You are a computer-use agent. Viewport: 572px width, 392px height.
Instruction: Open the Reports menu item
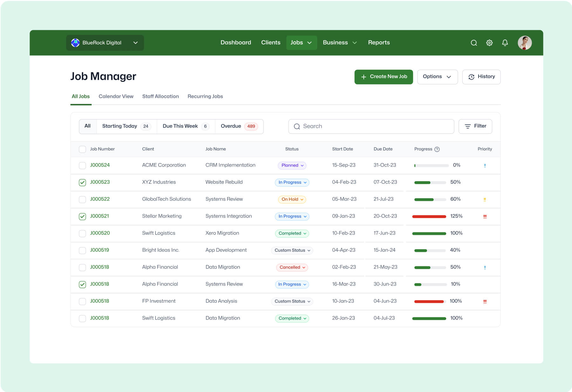[379, 42]
